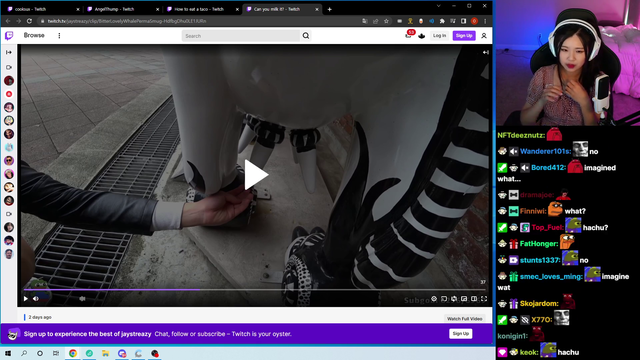Screen dimensions: 640x360
Task: Open video settings gear in player
Action: [x=434, y=299]
